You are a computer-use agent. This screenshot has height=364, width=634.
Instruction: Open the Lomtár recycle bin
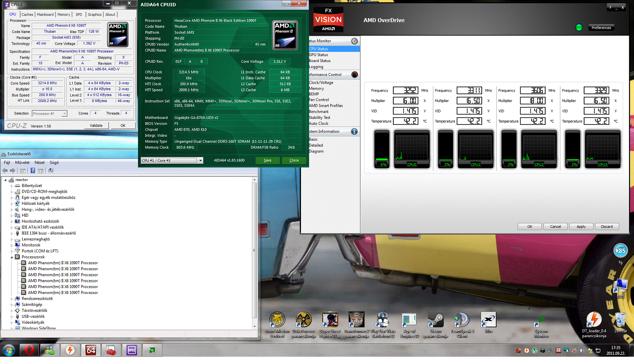coord(621,322)
